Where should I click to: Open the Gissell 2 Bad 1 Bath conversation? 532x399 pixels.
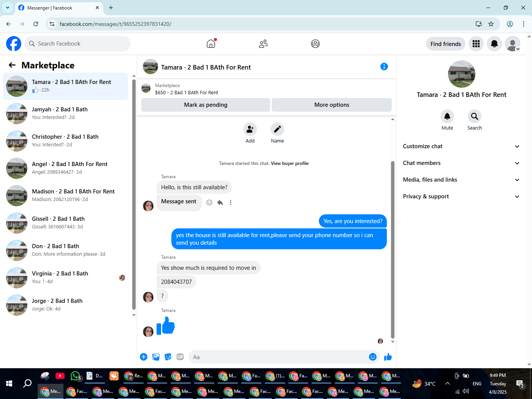click(x=65, y=223)
